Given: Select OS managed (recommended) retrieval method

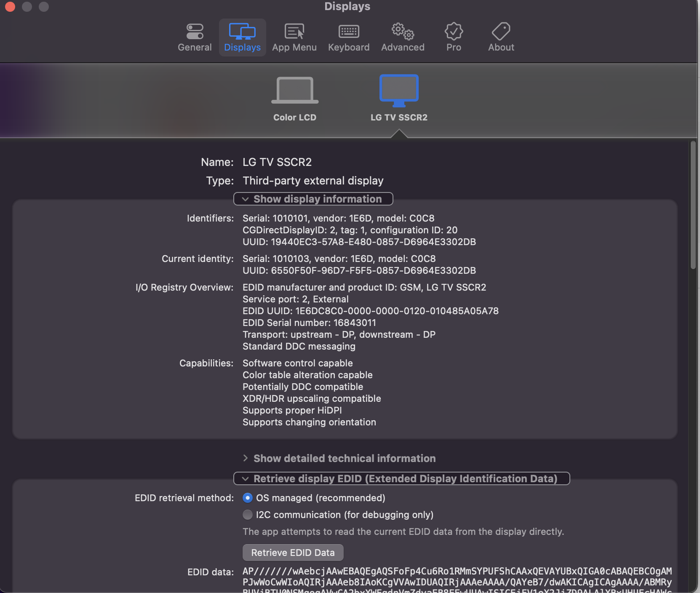Looking at the screenshot, I should [x=248, y=498].
